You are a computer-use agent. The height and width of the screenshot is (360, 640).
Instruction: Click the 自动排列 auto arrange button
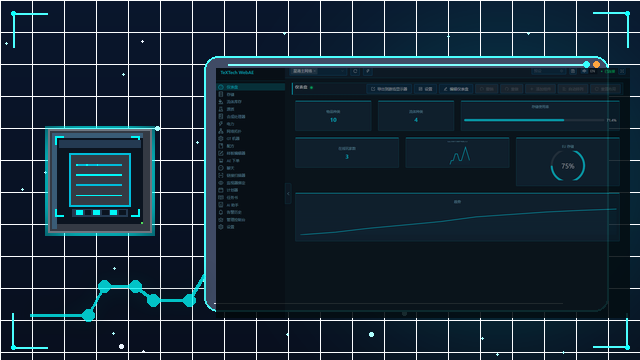click(573, 89)
